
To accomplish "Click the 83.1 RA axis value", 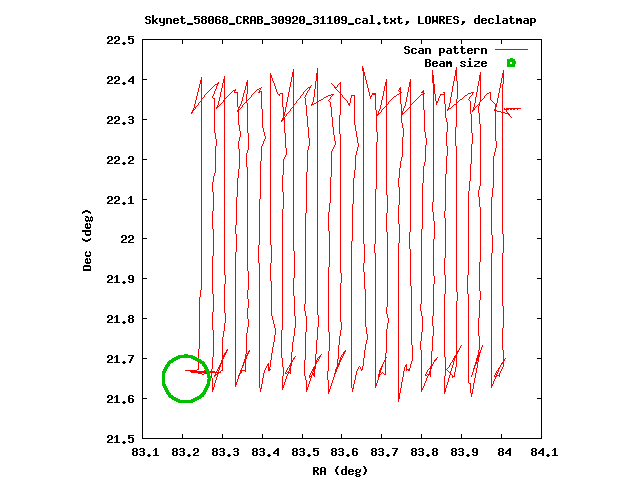I will click(145, 452).
